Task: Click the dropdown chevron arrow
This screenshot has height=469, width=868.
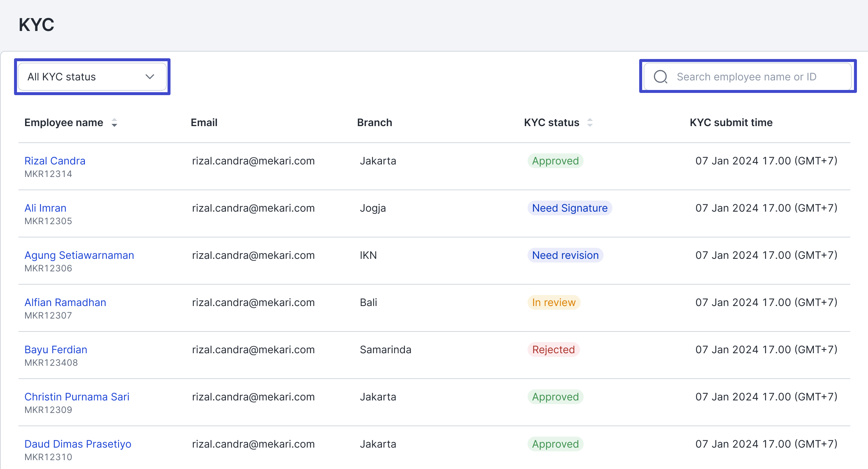Action: (x=149, y=77)
